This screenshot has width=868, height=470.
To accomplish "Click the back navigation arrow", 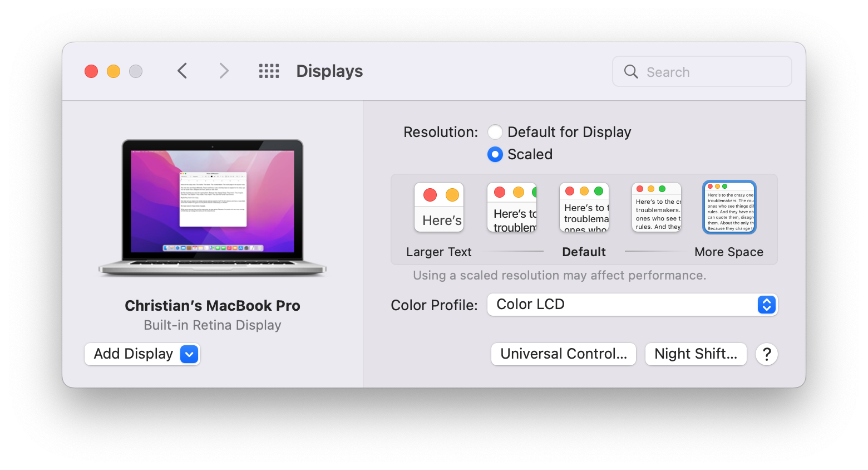I will (x=183, y=71).
